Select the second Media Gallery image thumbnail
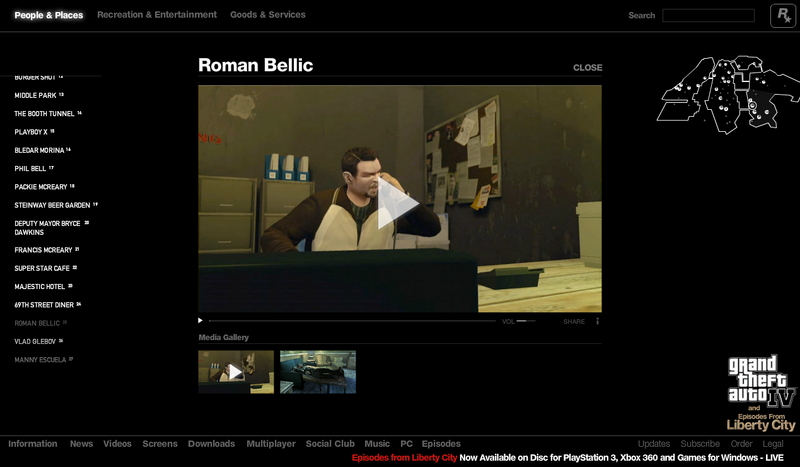Screen dimensions: 800x467 pyautogui.click(x=318, y=372)
